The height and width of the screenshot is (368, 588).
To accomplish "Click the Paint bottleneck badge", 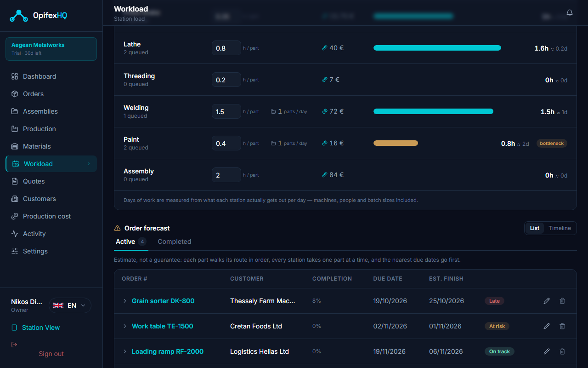I will coord(552,143).
